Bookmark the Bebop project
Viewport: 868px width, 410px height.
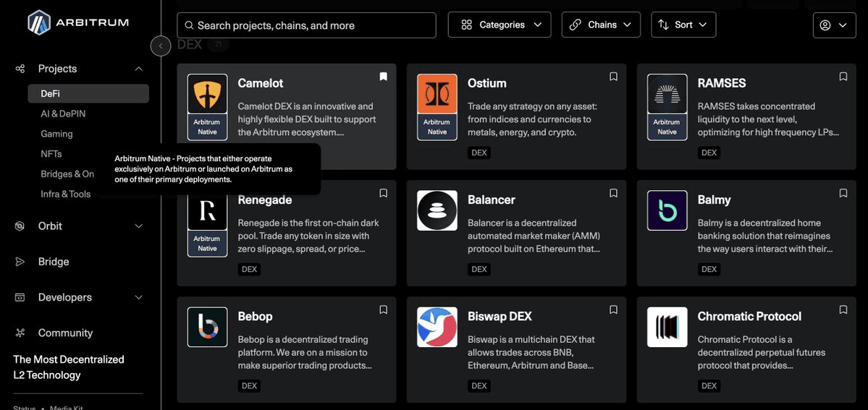click(384, 310)
